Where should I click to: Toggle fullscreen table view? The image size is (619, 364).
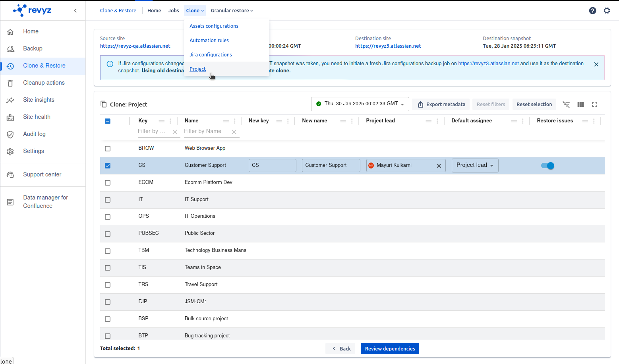[595, 105]
